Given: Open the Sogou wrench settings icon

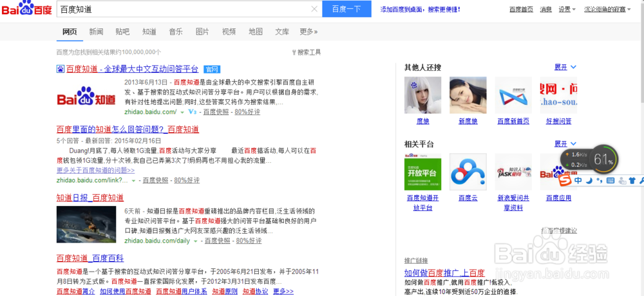Looking at the screenshot, I should click(x=641, y=180).
